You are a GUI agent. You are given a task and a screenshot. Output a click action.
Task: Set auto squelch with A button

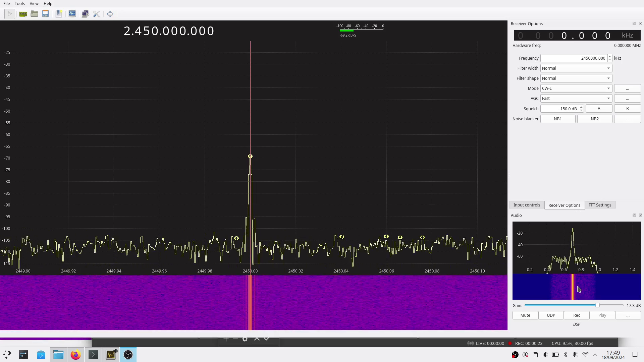[599, 109]
